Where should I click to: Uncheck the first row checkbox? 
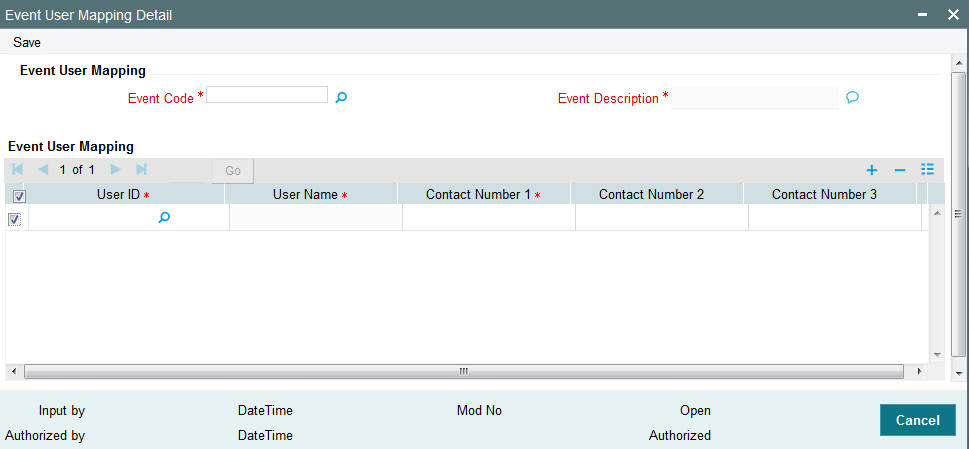(x=14, y=219)
